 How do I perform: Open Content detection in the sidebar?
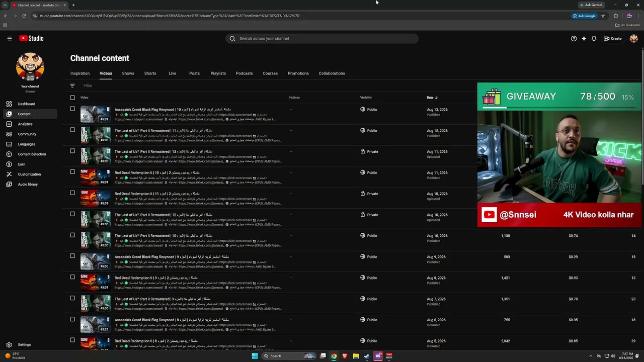[30, 154]
